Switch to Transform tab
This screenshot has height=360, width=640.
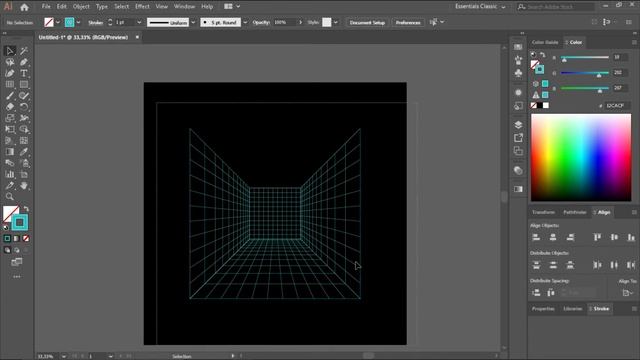543,212
